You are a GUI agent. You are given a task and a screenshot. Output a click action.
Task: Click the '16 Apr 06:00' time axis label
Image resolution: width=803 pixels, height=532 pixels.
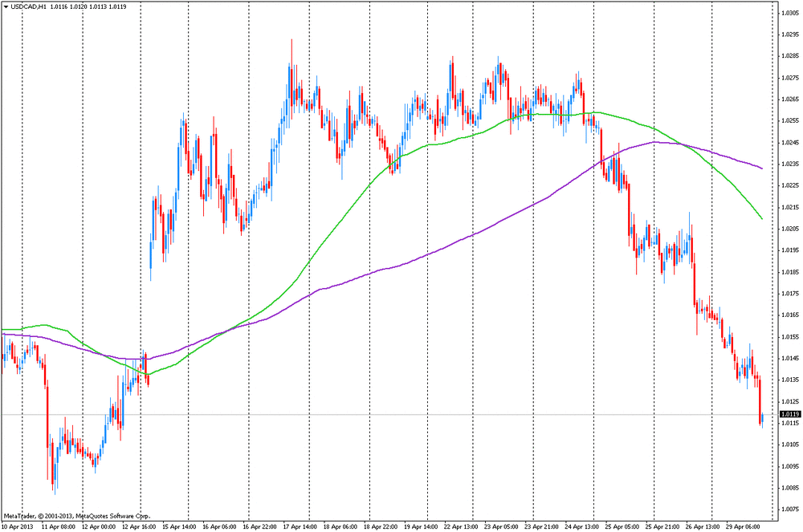point(219,526)
